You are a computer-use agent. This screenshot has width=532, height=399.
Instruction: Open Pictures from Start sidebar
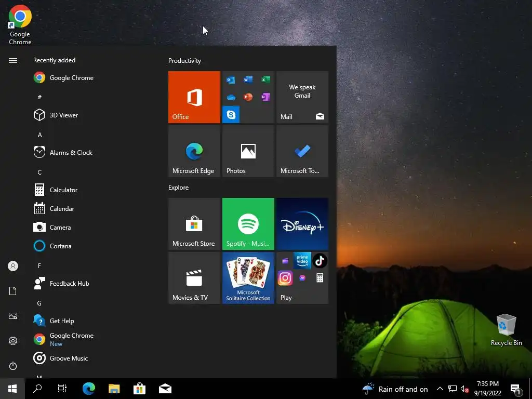click(13, 316)
